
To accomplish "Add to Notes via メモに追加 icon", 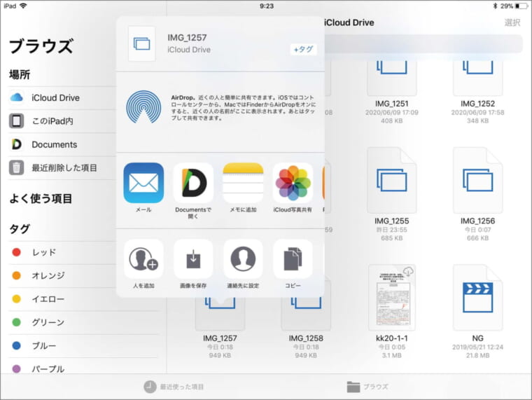I will tap(243, 184).
